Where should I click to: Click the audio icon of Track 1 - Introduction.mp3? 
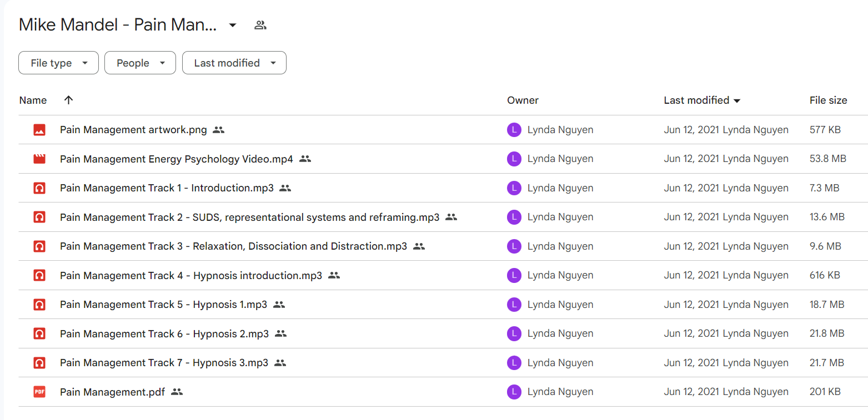(39, 188)
